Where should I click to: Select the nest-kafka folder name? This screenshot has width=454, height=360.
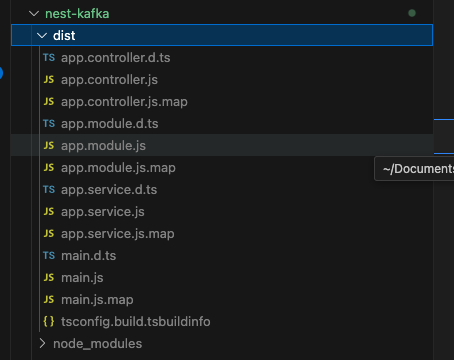click(x=77, y=14)
